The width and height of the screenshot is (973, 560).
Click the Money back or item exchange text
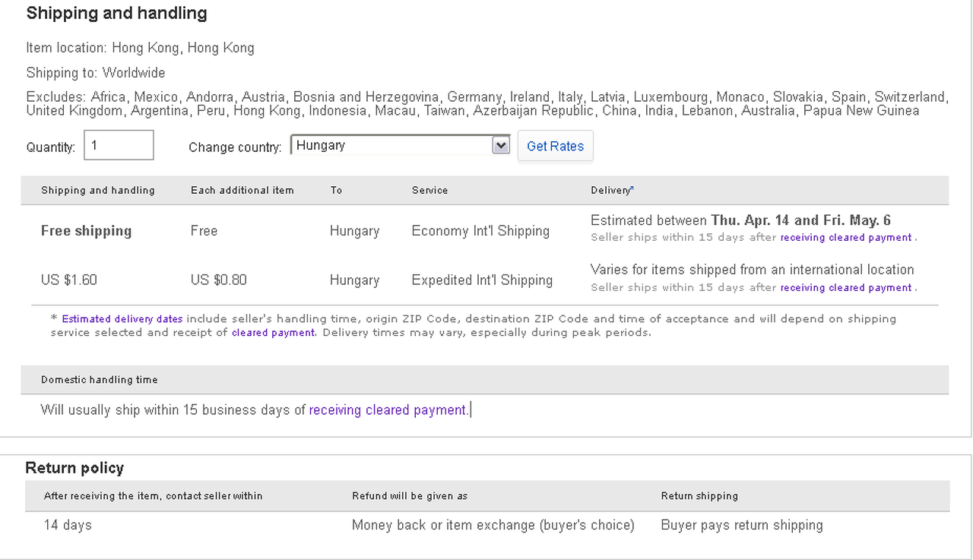point(493,525)
